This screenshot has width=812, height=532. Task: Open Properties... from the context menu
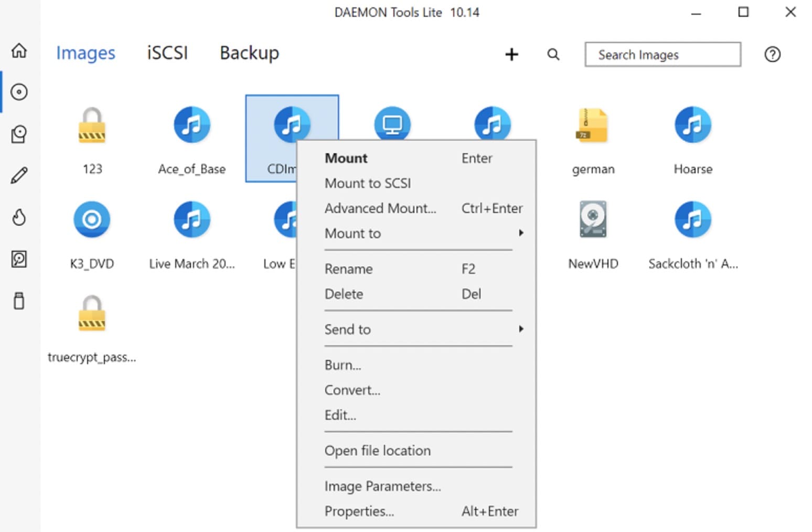click(x=416, y=511)
